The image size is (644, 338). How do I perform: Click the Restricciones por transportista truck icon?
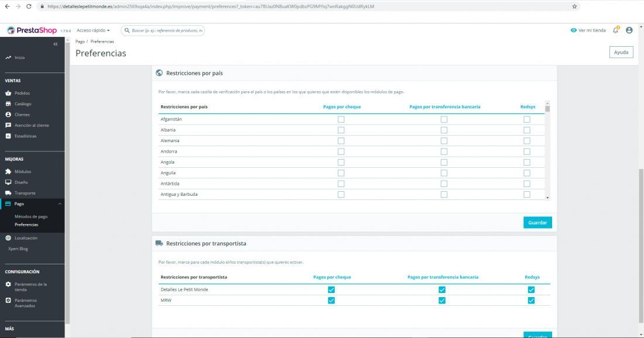click(159, 243)
